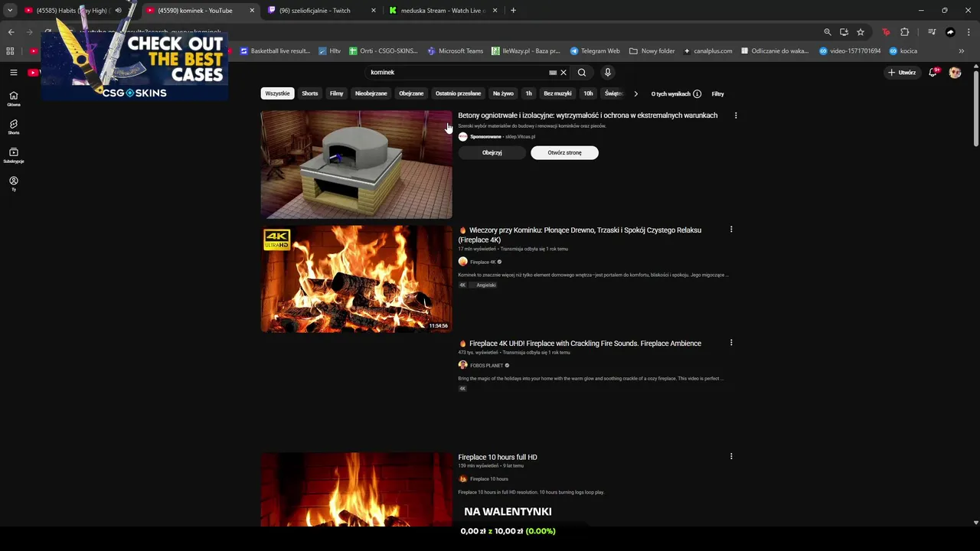
Task: Open the 'Basketball live result' bookmark
Action: 275,51
